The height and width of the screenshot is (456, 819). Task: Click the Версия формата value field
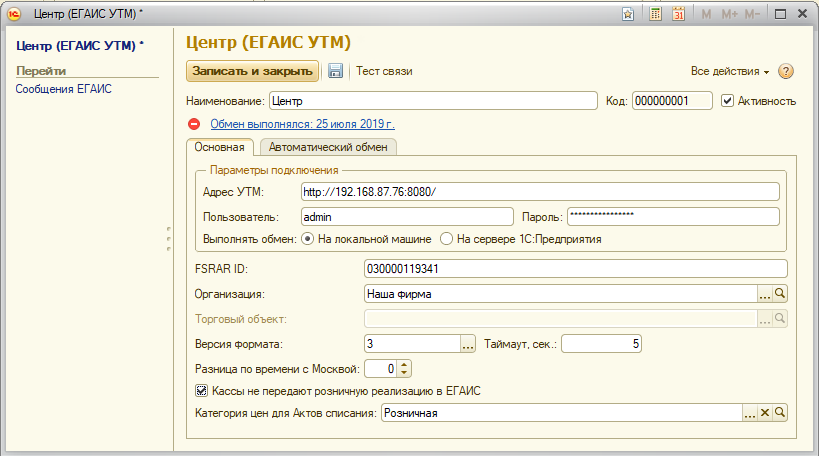pos(412,344)
